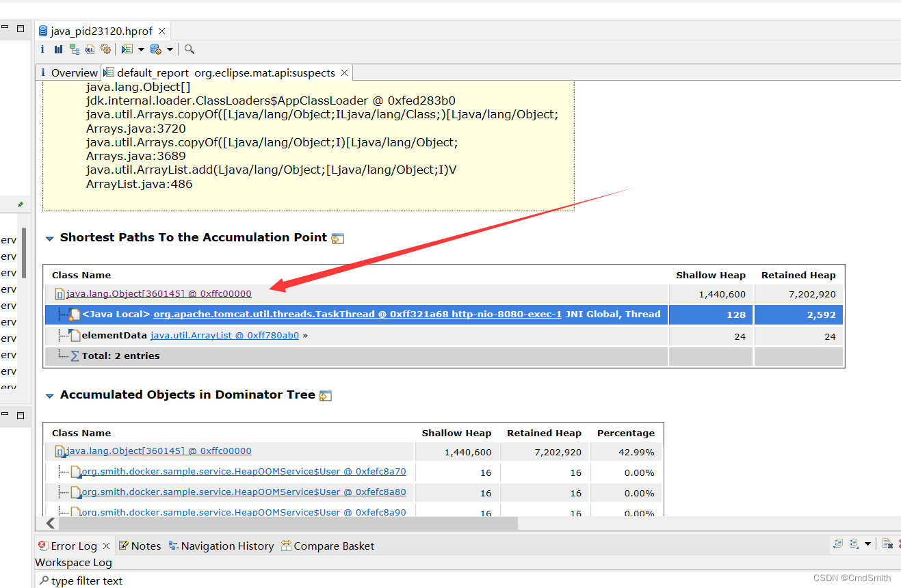Export the Error Log entries
The height and width of the screenshot is (588, 901).
tap(838, 544)
